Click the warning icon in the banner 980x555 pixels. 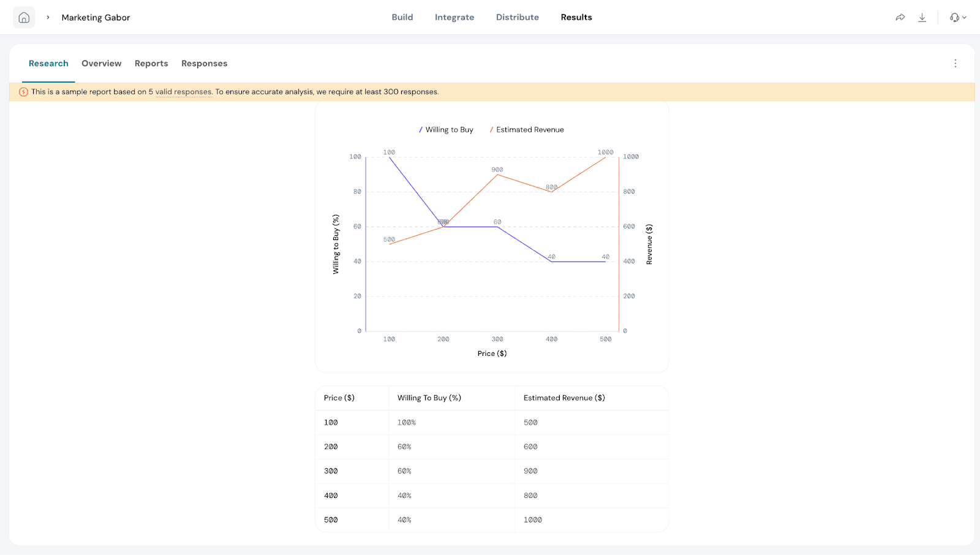click(23, 92)
